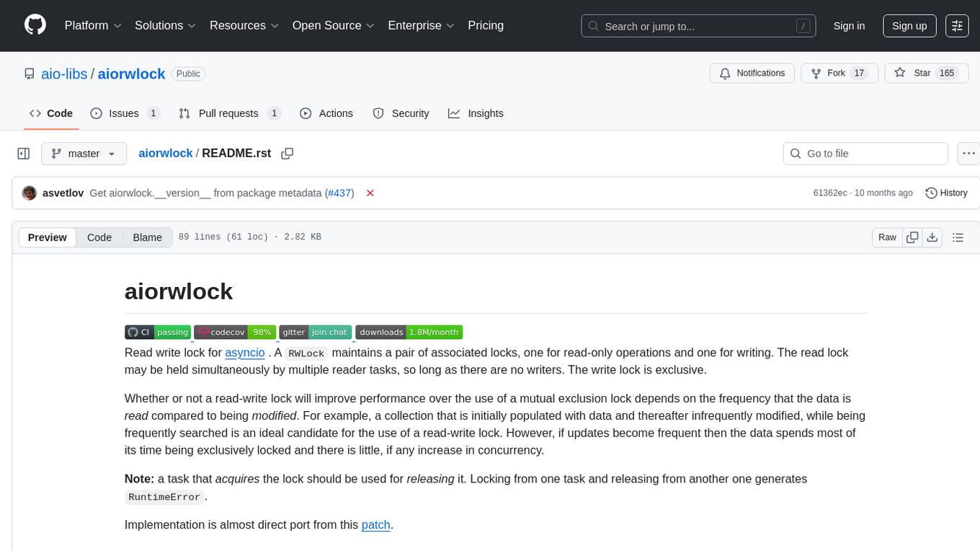
Task: Click the CI passing badge
Action: coord(158,332)
